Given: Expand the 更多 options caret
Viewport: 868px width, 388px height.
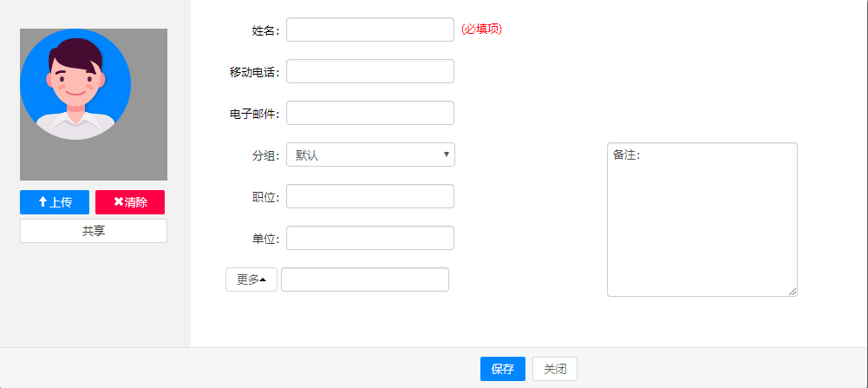Looking at the screenshot, I should (263, 279).
